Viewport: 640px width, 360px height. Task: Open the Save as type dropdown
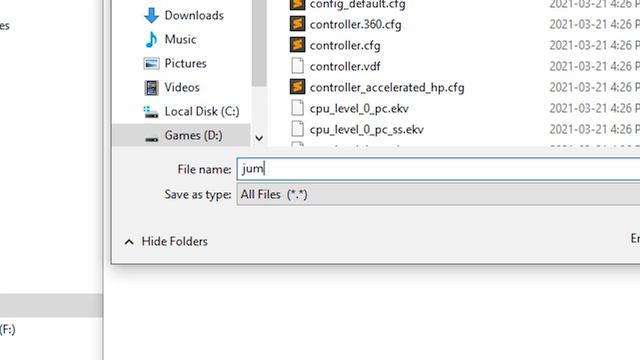pos(438,194)
